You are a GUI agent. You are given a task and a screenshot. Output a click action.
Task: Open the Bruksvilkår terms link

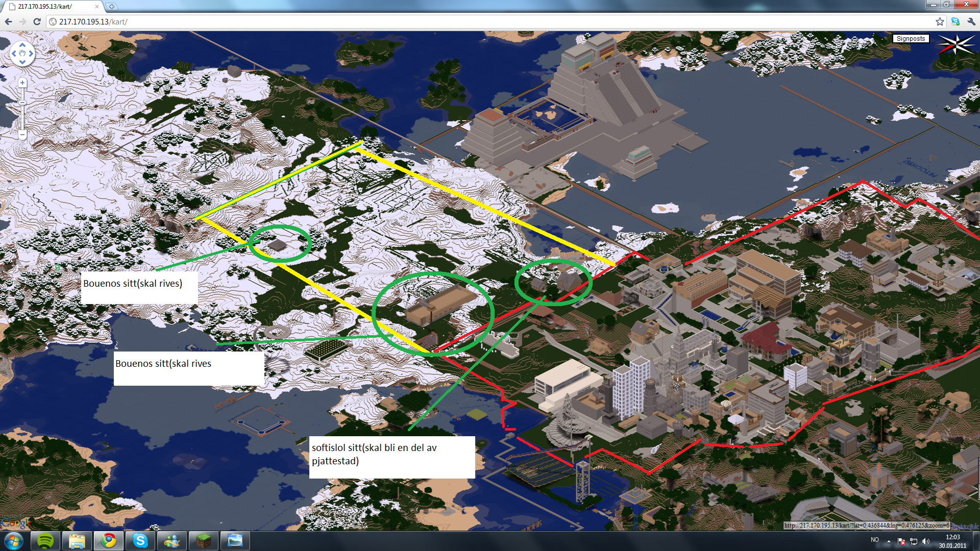pos(965,526)
